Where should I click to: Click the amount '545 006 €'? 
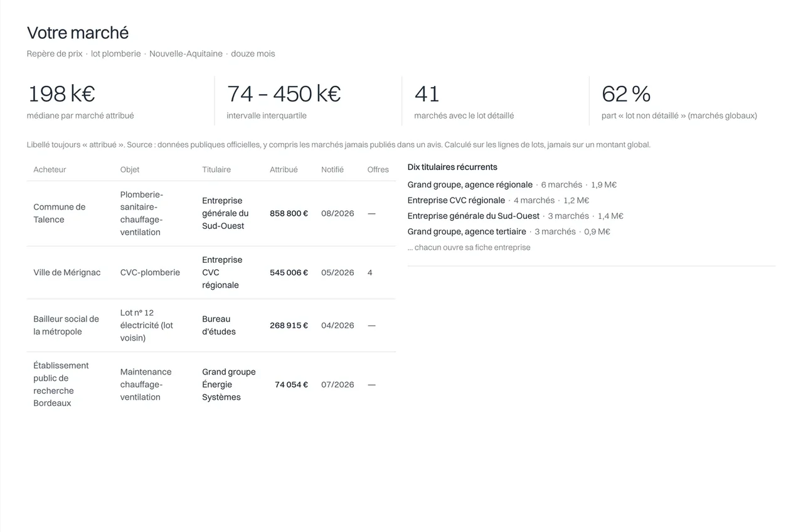(289, 272)
